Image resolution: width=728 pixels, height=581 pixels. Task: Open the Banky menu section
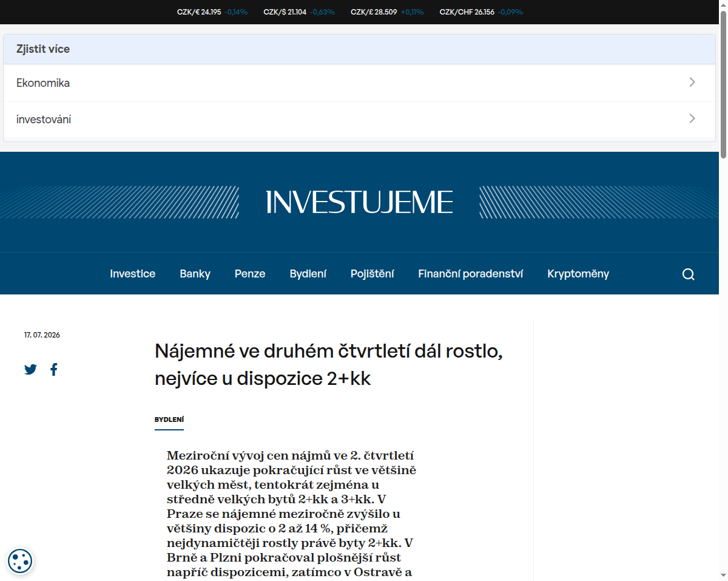pos(195,274)
